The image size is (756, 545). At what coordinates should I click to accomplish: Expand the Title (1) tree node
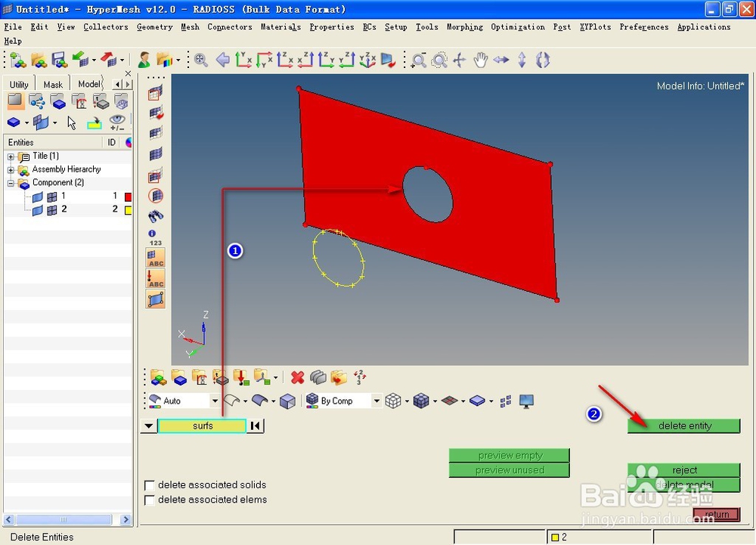[11, 156]
